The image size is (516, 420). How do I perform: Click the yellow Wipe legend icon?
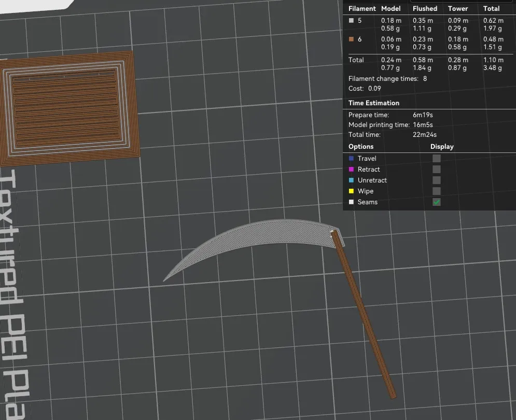[352, 191]
